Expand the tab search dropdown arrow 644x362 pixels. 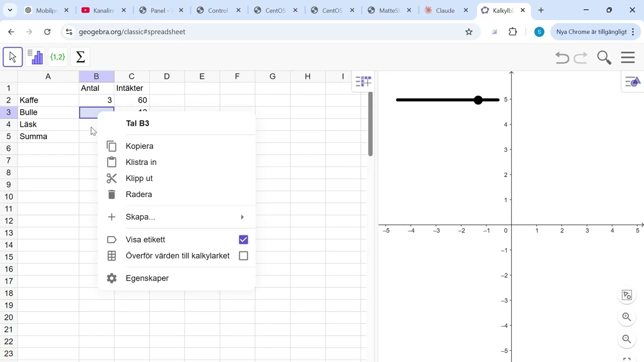click(10, 10)
